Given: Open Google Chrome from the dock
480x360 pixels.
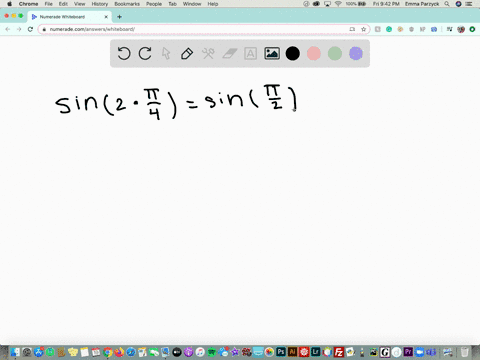Looking at the screenshot, I should pyautogui.click(x=107, y=352).
